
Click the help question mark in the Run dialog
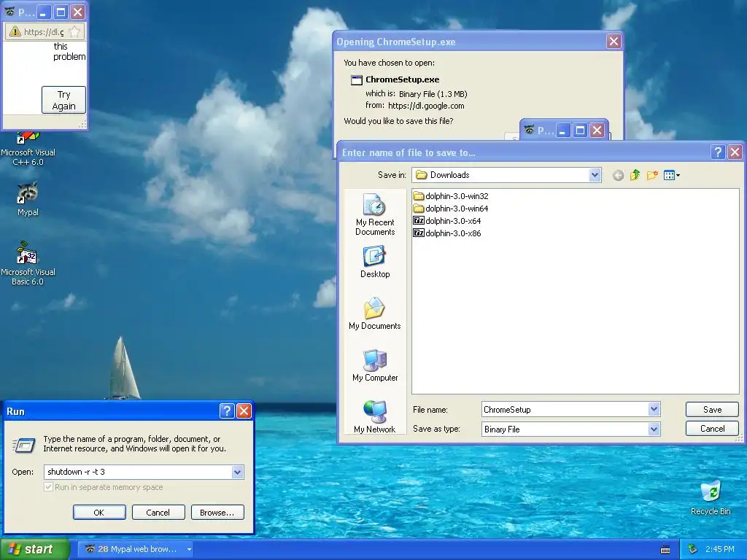click(227, 411)
